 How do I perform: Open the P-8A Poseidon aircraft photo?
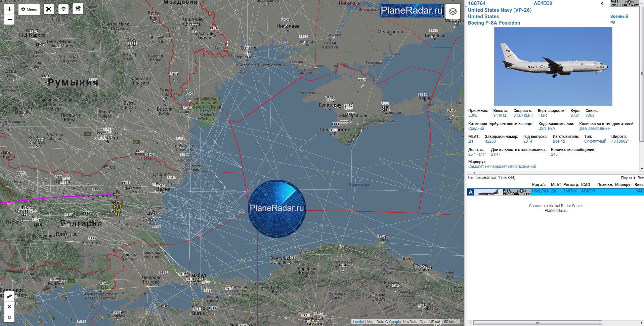click(553, 67)
